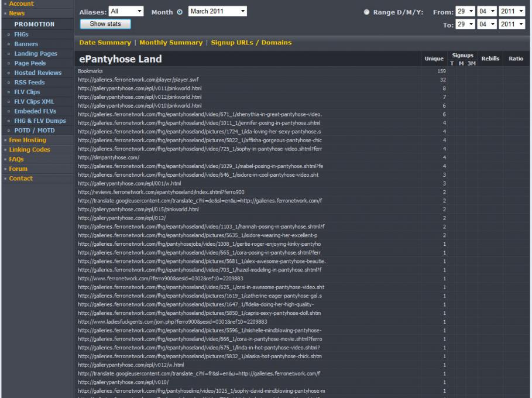Open Signup URLs / Domains tab
Screen dimensions: 532x398
click(252, 42)
